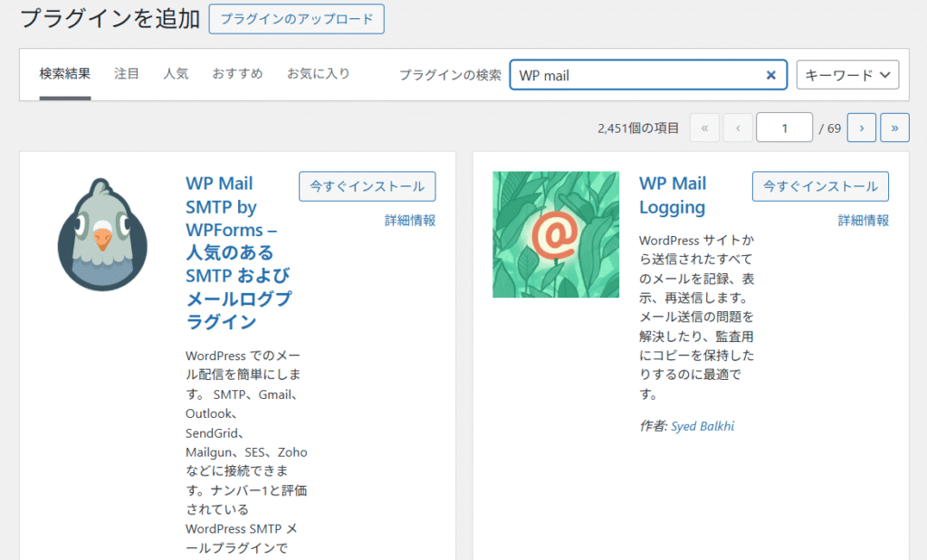Click the WP Mail Logging leaf icon
Screen dimensions: 927x560
tap(555, 234)
